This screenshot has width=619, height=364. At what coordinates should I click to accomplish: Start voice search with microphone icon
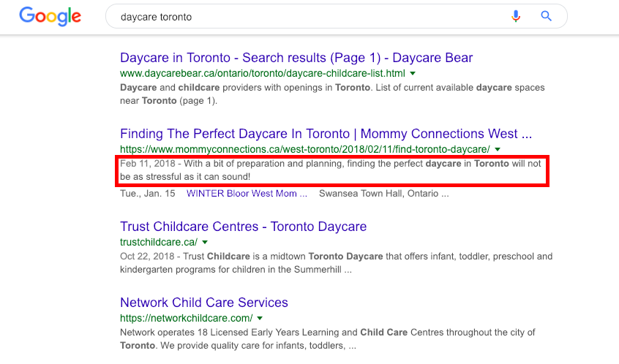tap(516, 16)
